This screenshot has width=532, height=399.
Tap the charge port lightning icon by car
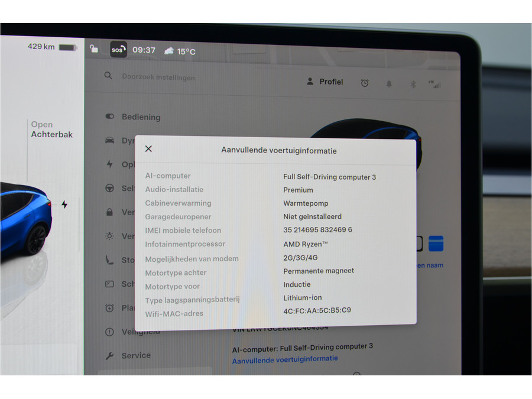pos(64,205)
